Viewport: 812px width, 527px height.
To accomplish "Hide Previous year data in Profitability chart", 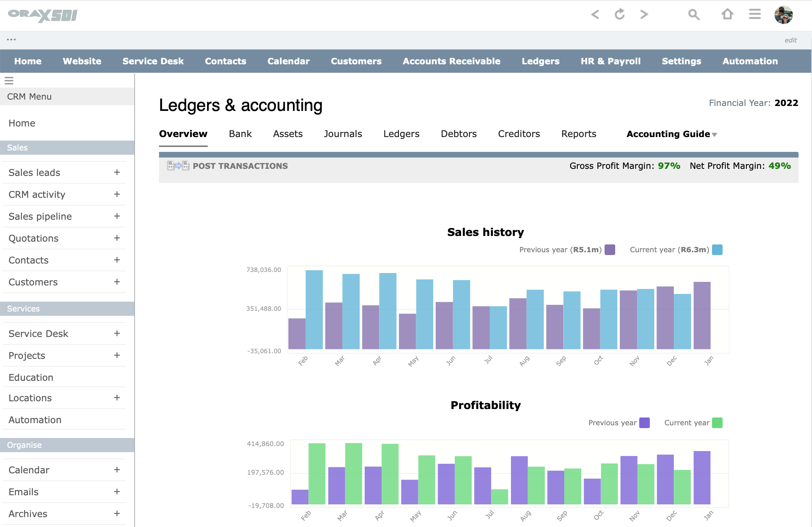I will coord(645,423).
